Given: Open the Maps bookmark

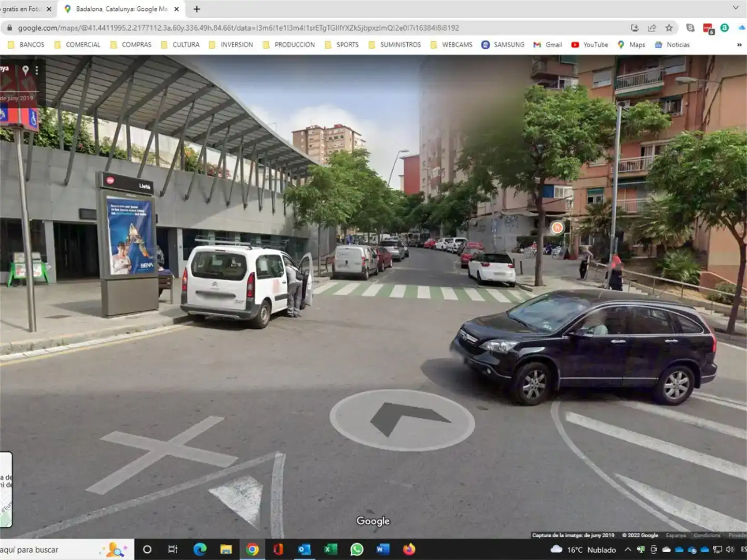Looking at the screenshot, I should click(631, 45).
